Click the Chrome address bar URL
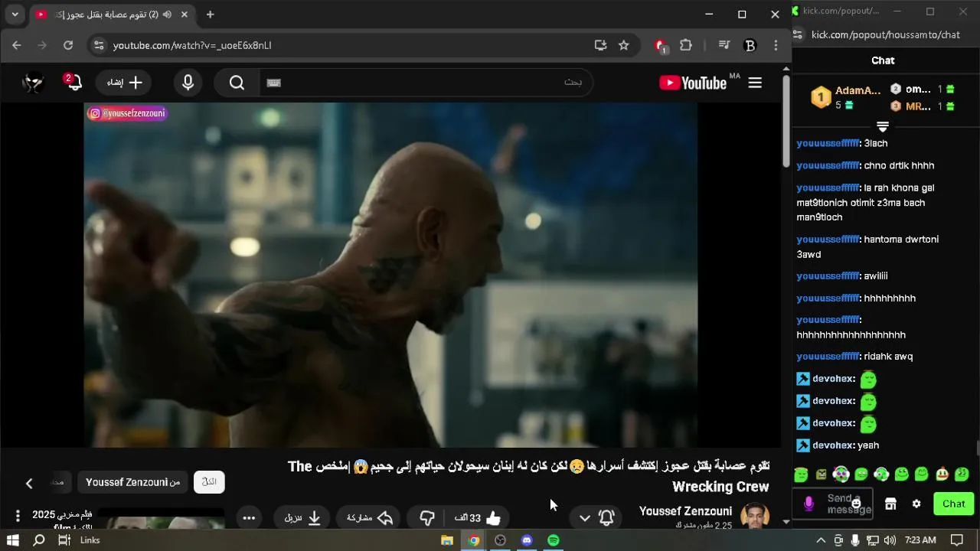980x551 pixels. [192, 45]
